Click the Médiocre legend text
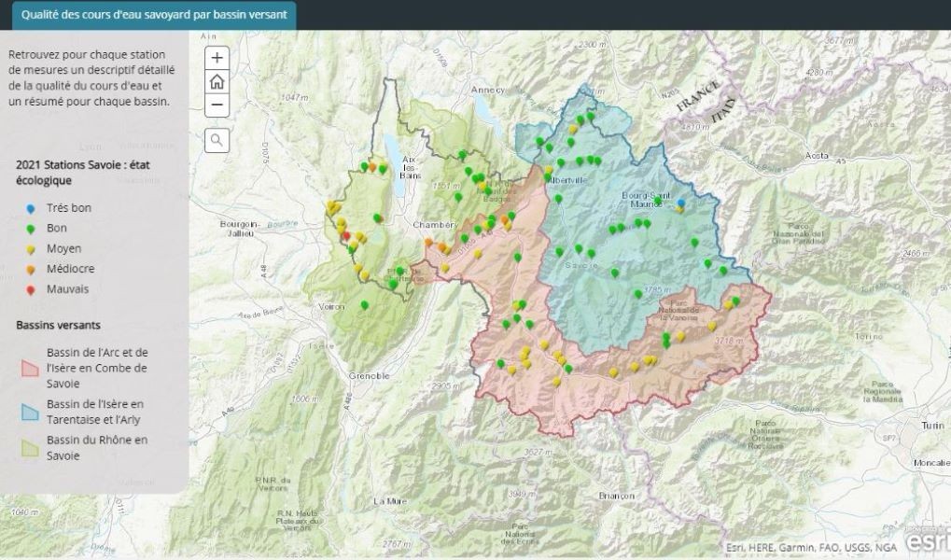The height and width of the screenshot is (560, 951). point(70,269)
